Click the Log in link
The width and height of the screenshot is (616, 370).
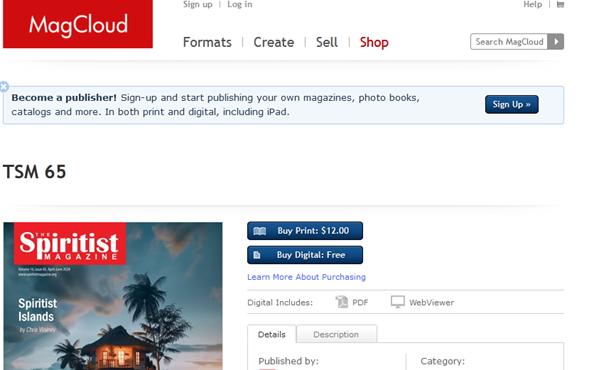pyautogui.click(x=240, y=4)
